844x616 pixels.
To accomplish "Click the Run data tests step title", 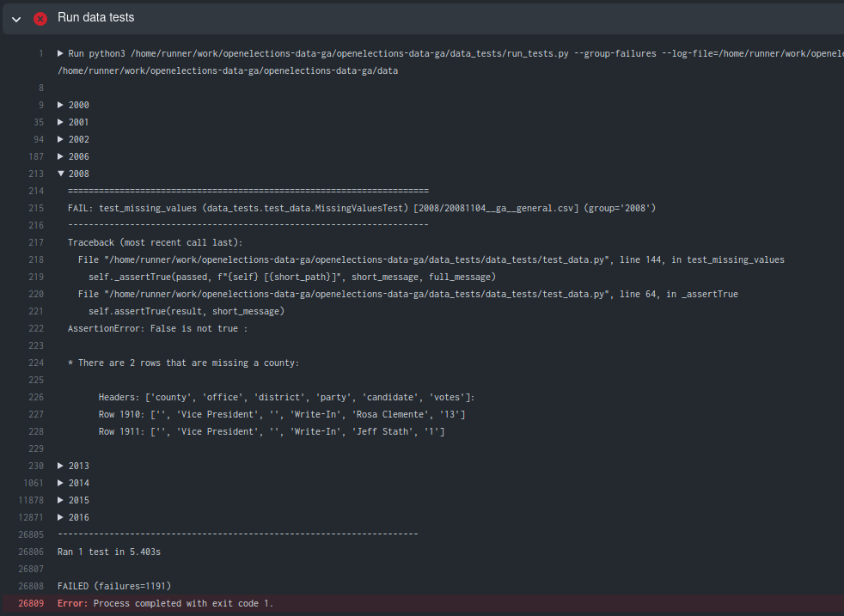I will pyautogui.click(x=95, y=18).
